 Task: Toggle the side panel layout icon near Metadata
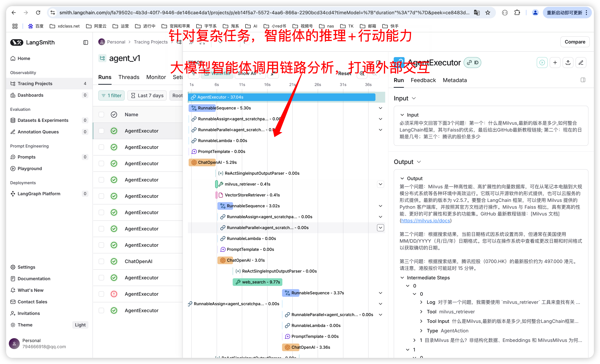pos(583,80)
